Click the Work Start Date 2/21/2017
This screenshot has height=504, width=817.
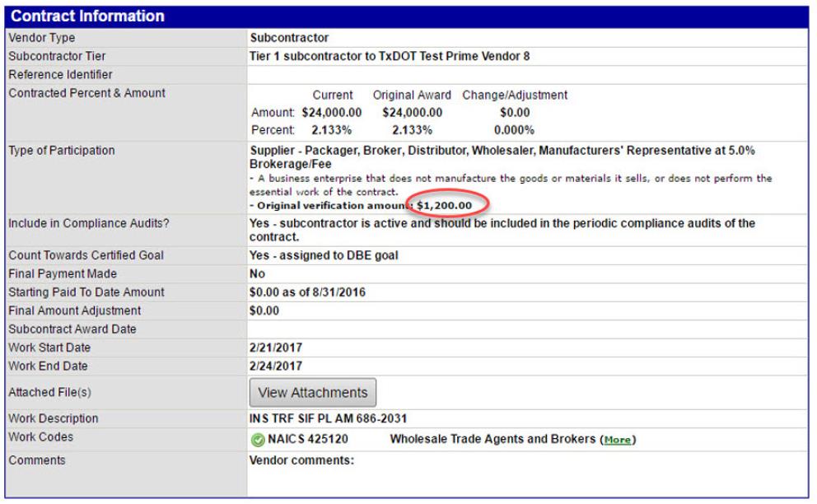click(275, 348)
